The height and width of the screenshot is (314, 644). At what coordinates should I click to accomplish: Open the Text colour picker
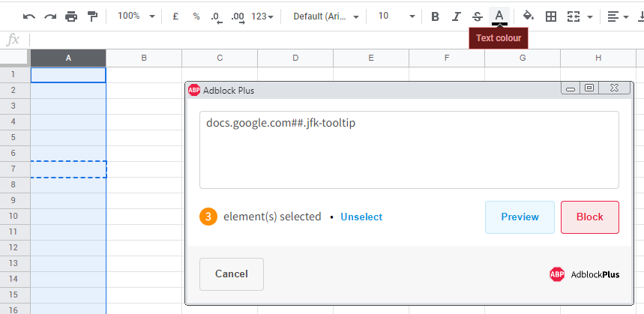(499, 16)
